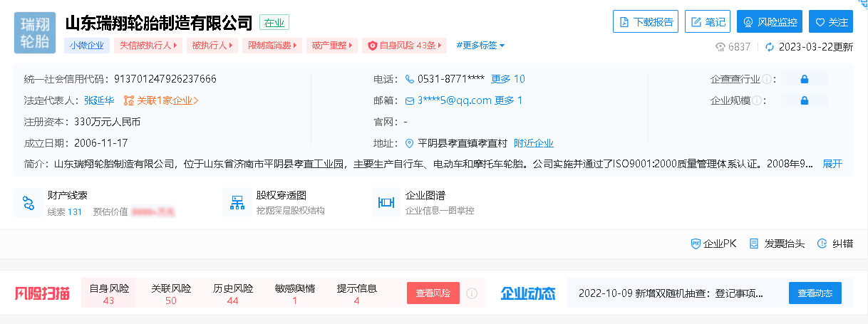Refresh data using the update icon
The height and width of the screenshot is (324, 868).
click(x=770, y=47)
